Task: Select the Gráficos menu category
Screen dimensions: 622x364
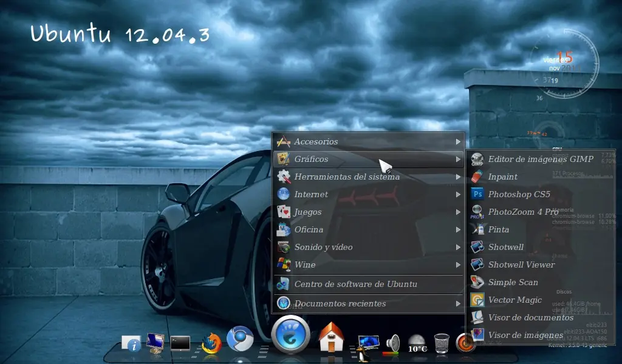Action: pyautogui.click(x=368, y=159)
